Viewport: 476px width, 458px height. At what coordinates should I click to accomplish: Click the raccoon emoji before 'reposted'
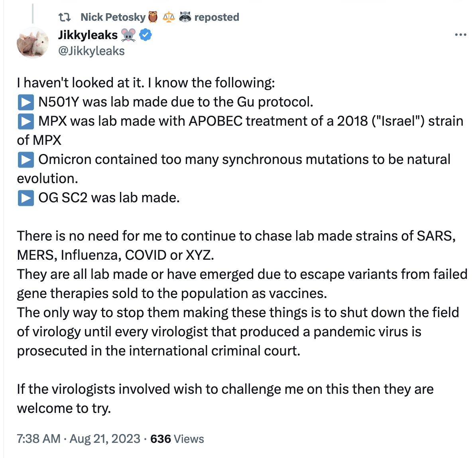click(185, 17)
